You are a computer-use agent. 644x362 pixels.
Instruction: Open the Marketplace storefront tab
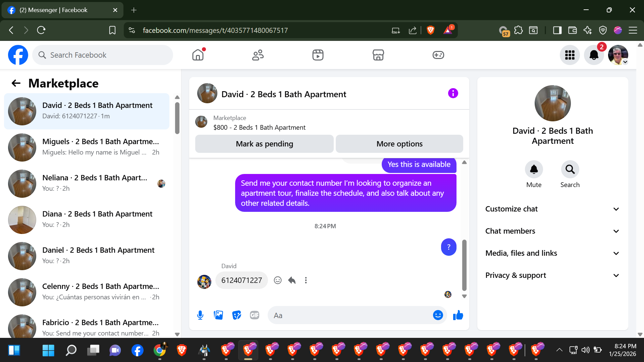click(378, 55)
